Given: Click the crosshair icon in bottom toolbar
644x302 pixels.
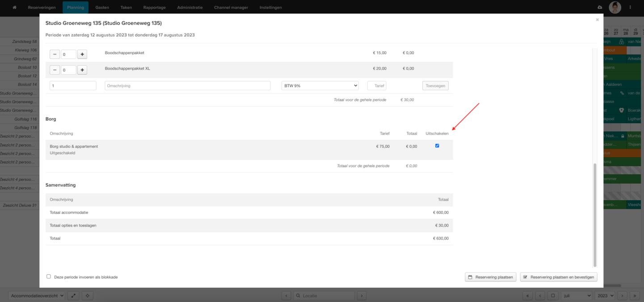Looking at the screenshot, I should 87,295.
